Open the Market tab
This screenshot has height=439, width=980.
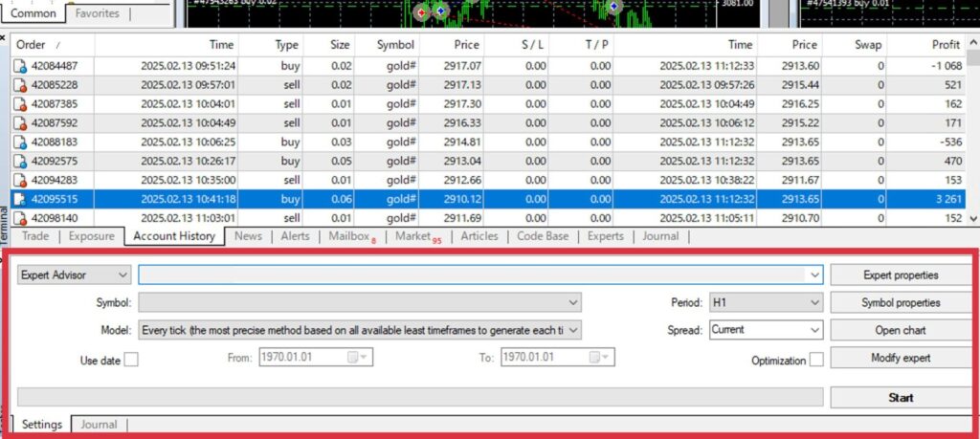(418, 236)
